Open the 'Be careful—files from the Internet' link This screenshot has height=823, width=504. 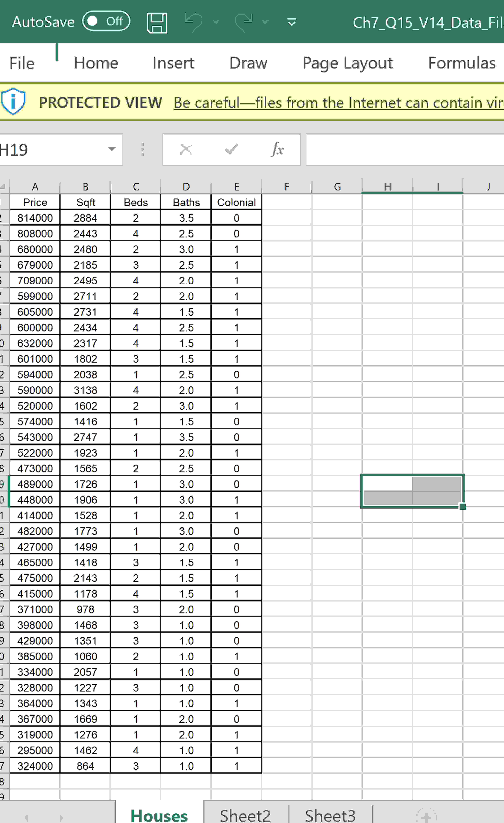point(334,103)
